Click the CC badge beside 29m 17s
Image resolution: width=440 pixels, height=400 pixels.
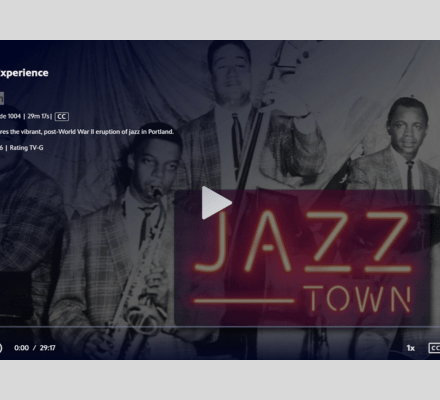click(x=62, y=116)
